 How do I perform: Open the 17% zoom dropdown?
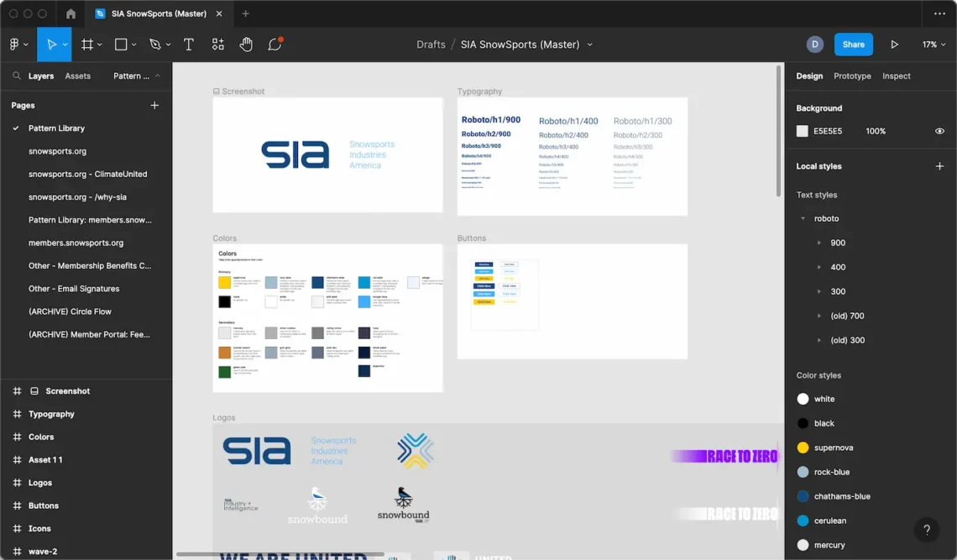point(933,44)
